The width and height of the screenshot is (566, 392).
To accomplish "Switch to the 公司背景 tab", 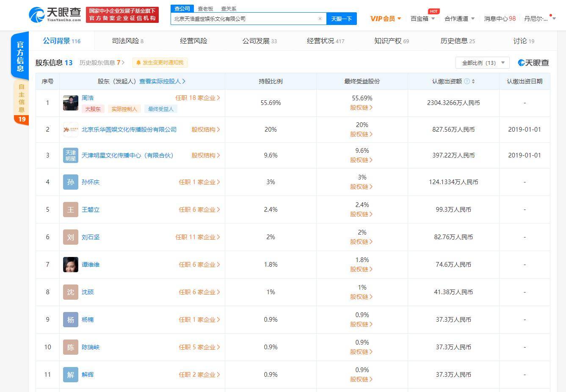I will (62, 41).
